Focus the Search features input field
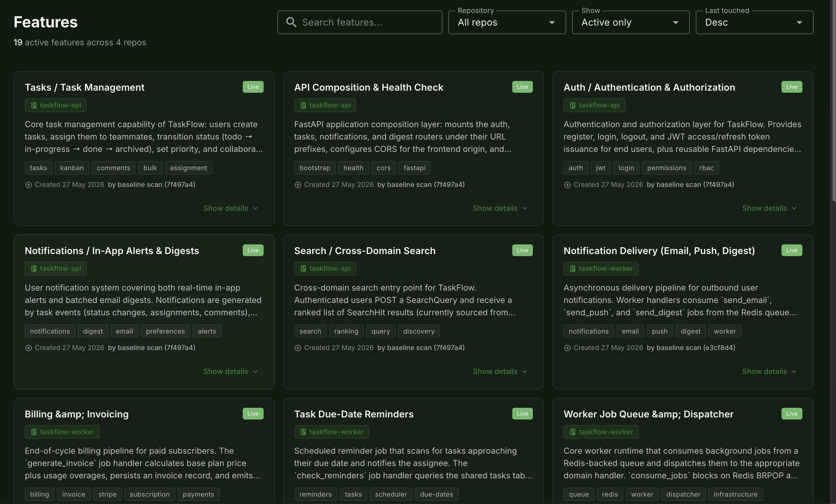The width and height of the screenshot is (836, 504). [x=360, y=22]
